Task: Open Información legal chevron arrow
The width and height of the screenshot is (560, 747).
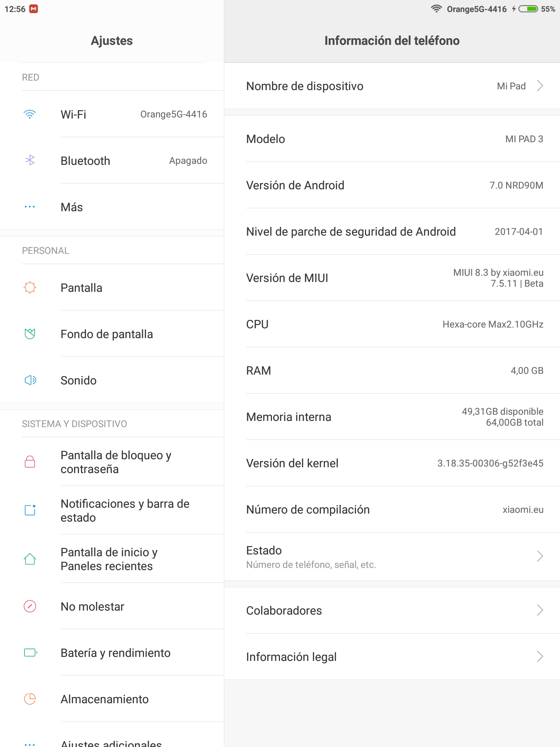Action: pyautogui.click(x=540, y=657)
